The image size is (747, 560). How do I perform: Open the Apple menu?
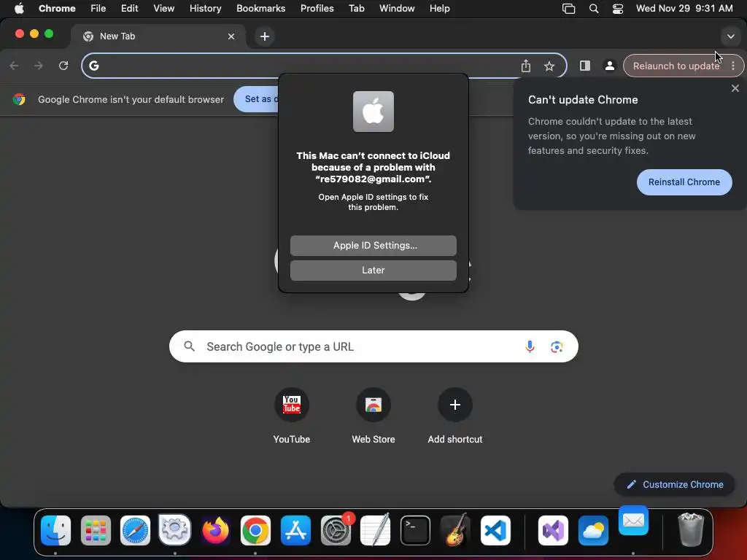[19, 8]
